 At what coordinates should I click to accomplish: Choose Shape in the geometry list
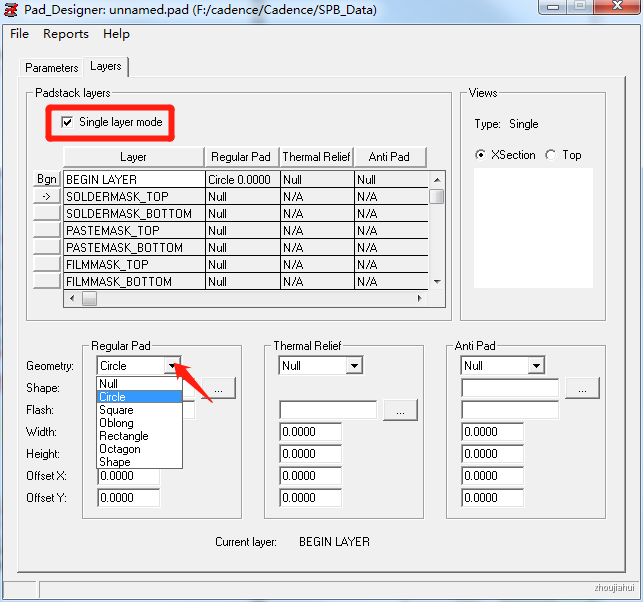139,462
